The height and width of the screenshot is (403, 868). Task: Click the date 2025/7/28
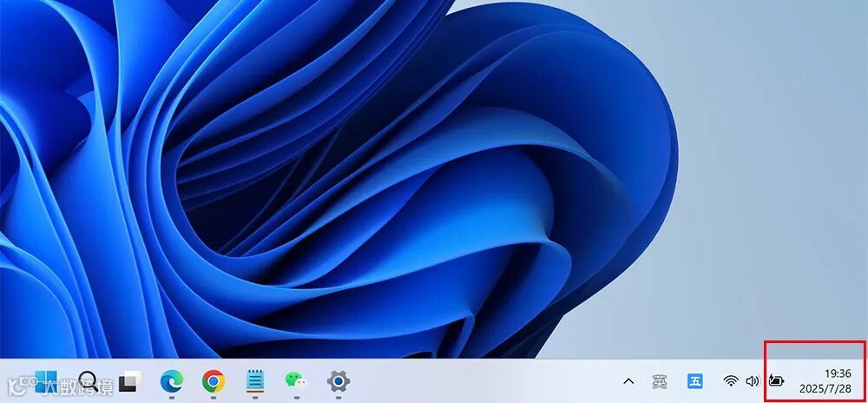tap(825, 388)
